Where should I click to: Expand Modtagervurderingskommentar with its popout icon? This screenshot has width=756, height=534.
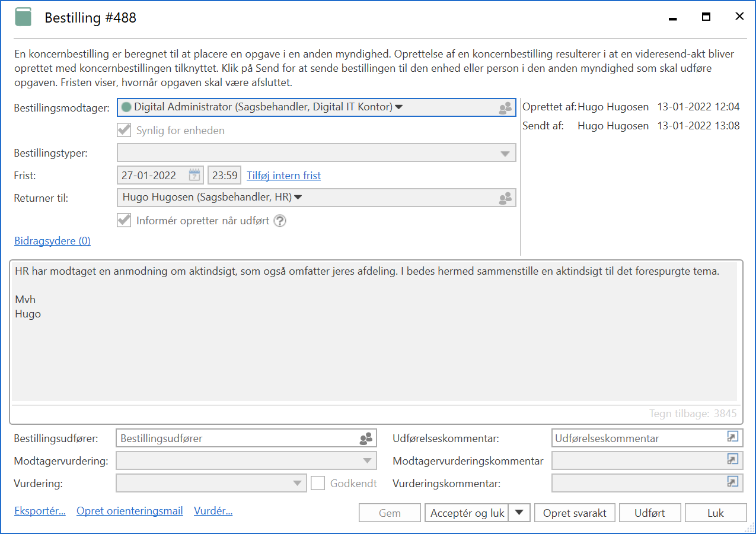(x=733, y=460)
